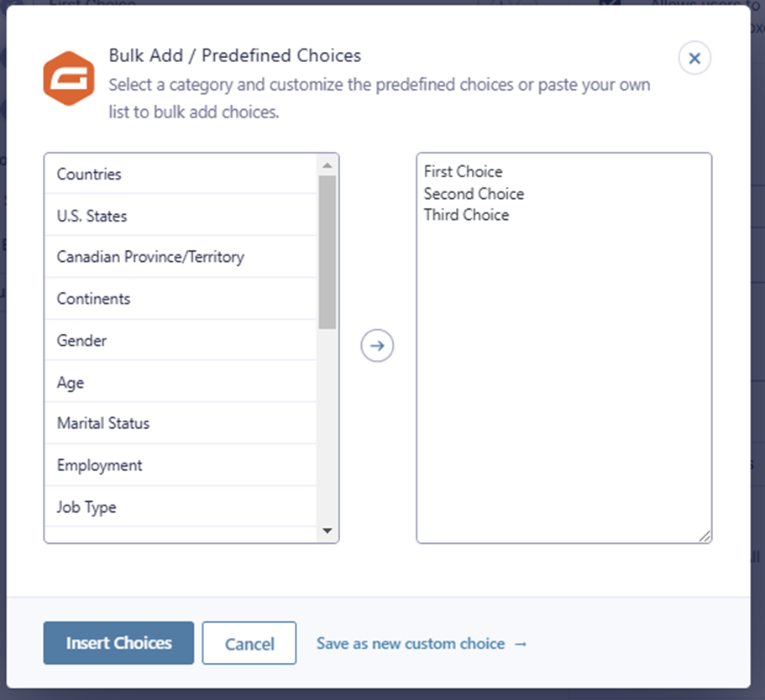Viewport: 765px width, 700px height.
Task: Choose the Gender category
Action: coord(81,341)
